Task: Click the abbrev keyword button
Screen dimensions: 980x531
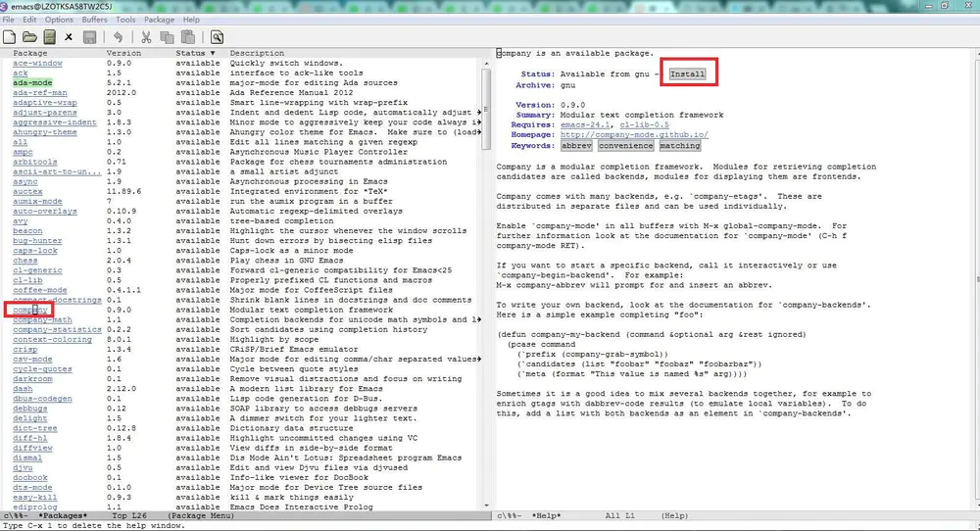Action: click(576, 146)
